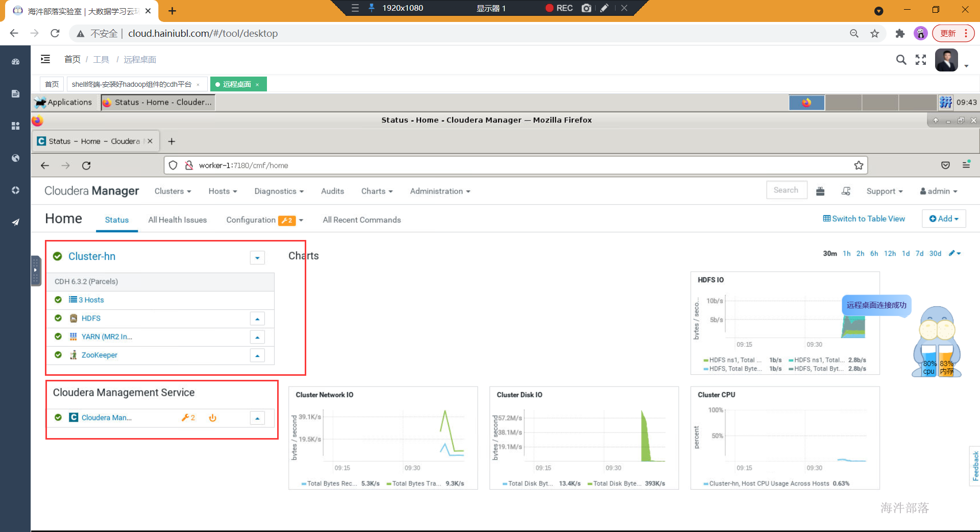Open the Configuration tab
The width and height of the screenshot is (980, 532).
click(251, 220)
